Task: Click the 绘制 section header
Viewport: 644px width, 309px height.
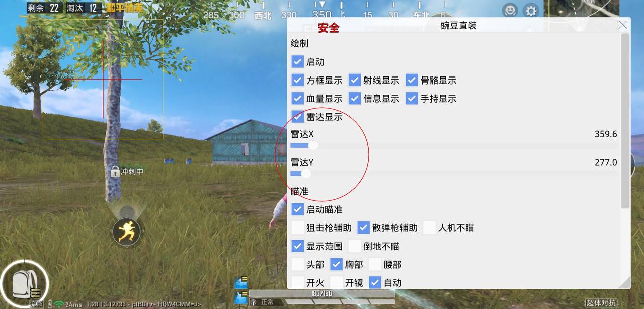Action: coord(299,44)
